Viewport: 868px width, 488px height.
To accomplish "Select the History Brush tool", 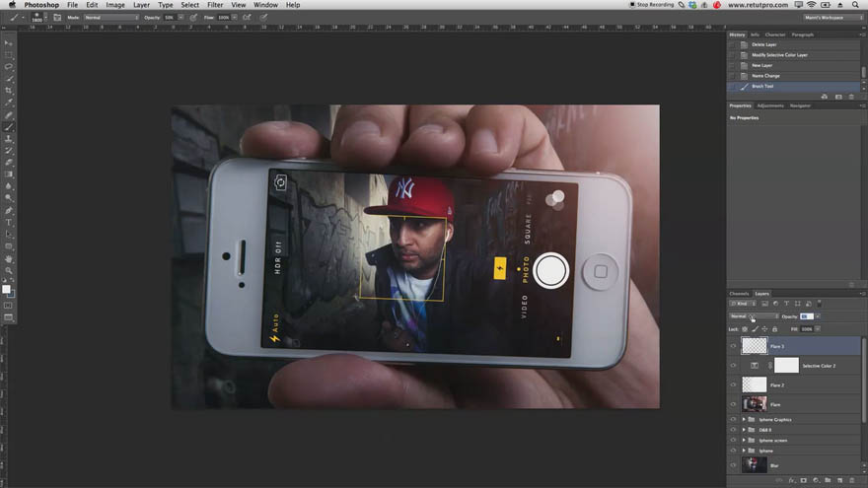I will coord(8,151).
